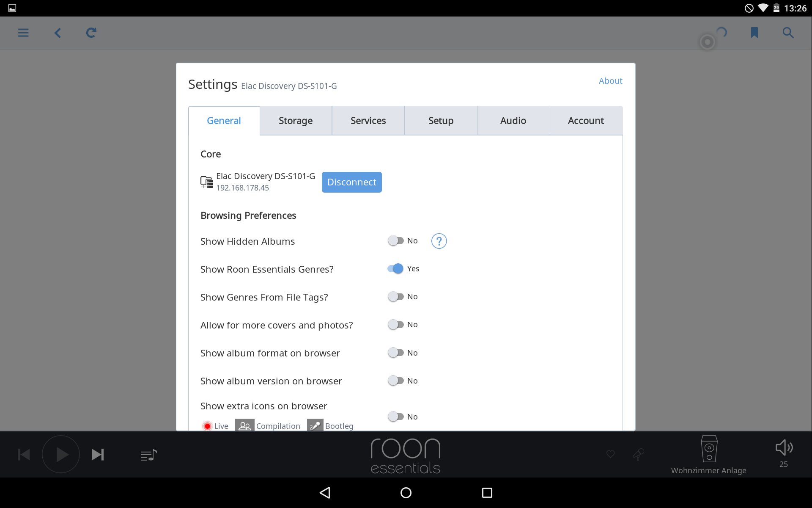Viewport: 812px width, 508px height.
Task: Open bookmarks via the bookmark icon
Action: tap(754, 33)
